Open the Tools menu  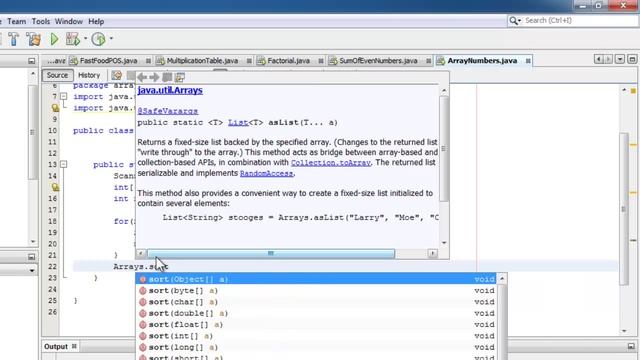41,21
